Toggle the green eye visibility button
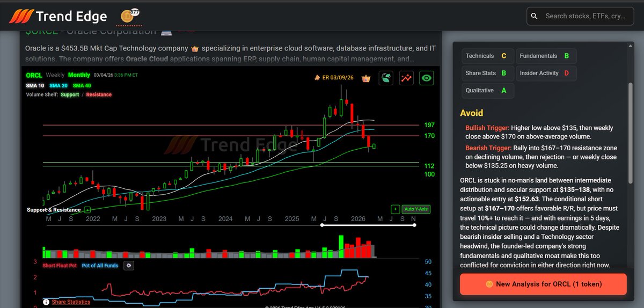This screenshot has width=644, height=308. click(427, 78)
